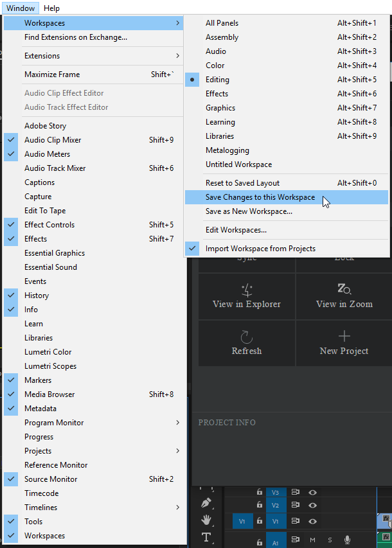
Task: Expand the Extensions submenu
Action: click(x=93, y=56)
